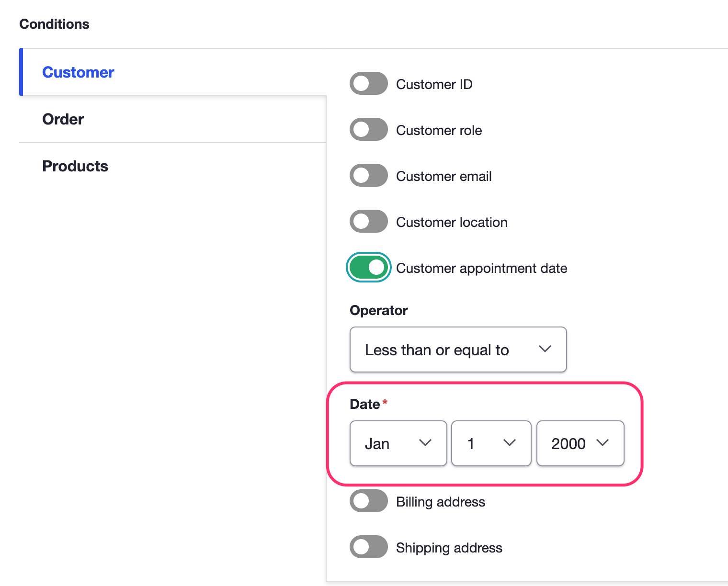Select the Customer tab
728x586 pixels.
tap(78, 72)
